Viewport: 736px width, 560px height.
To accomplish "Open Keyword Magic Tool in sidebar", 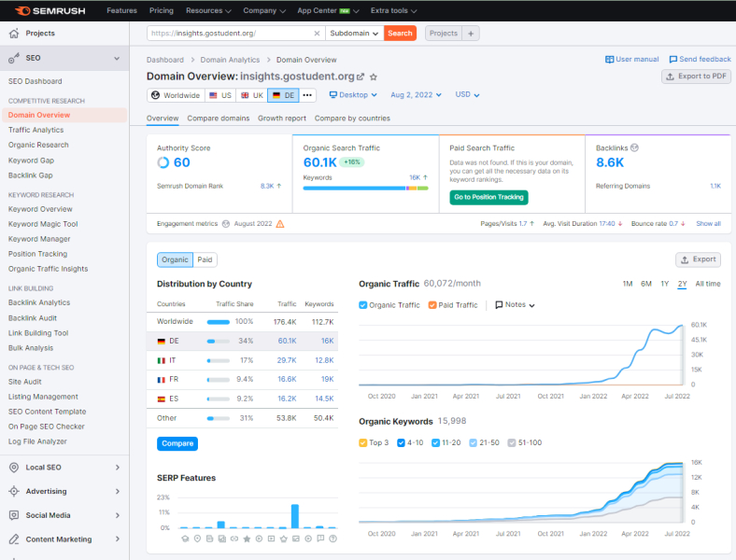I will pyautogui.click(x=43, y=224).
